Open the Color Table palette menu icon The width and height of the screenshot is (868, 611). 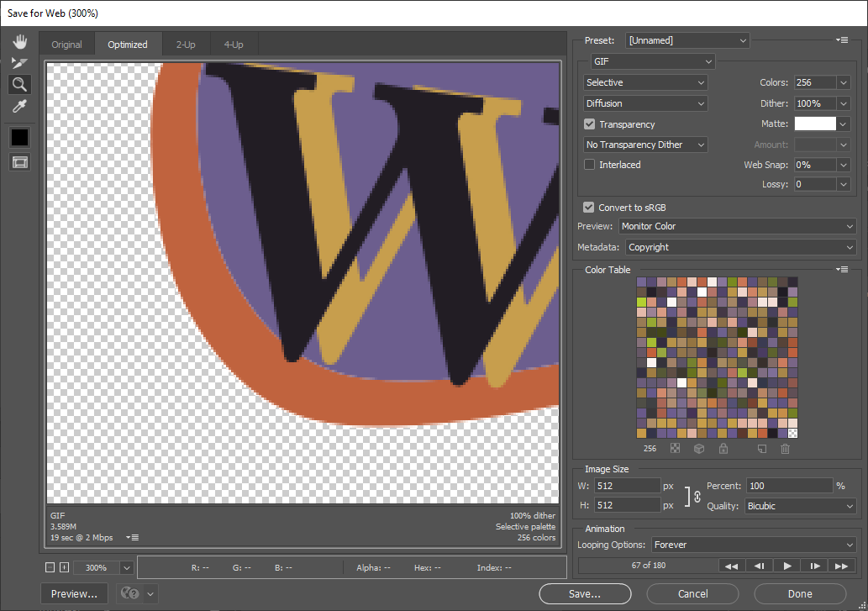click(x=842, y=270)
